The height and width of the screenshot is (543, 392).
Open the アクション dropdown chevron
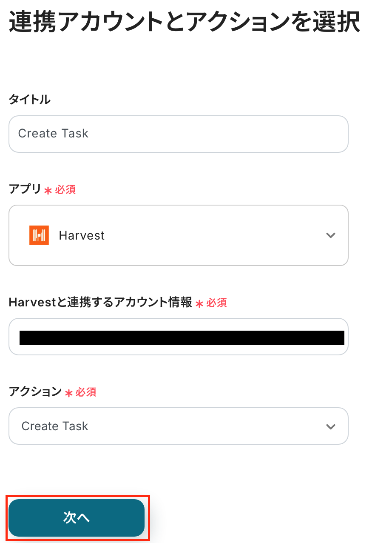[x=330, y=426]
